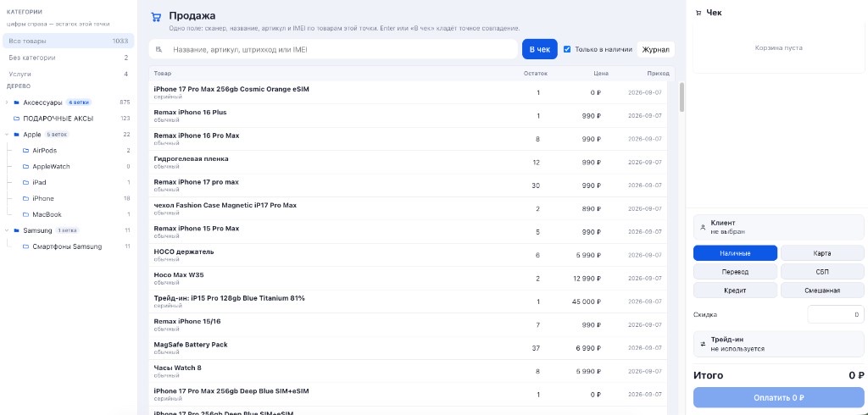Image resolution: width=868 pixels, height=415 pixels.
Task: Click the В чек button
Action: (539, 49)
